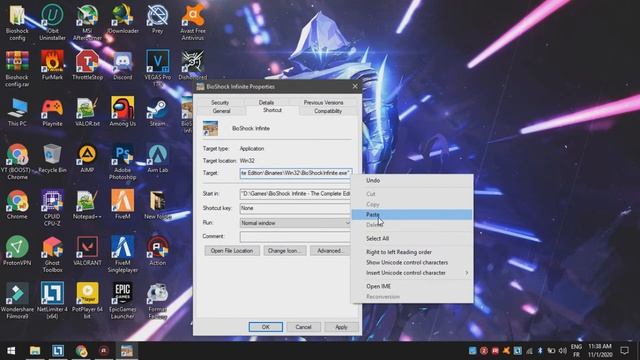
Task: Select the ThrottleStop desktop icon
Action: [x=87, y=64]
